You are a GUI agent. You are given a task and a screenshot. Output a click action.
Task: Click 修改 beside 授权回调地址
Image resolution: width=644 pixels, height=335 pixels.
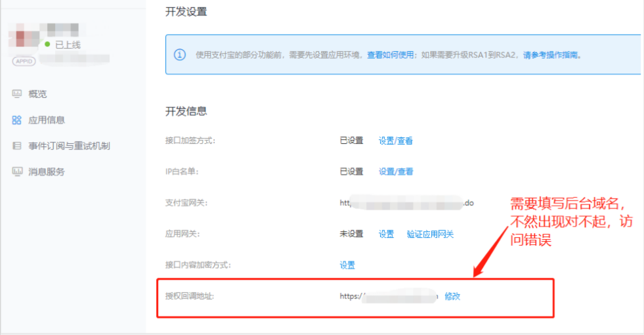tap(452, 296)
